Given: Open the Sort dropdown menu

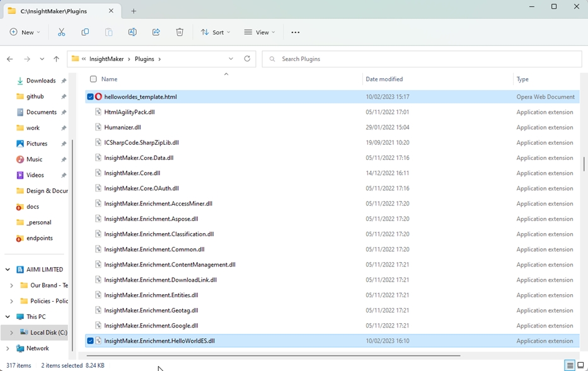Looking at the screenshot, I should pyautogui.click(x=216, y=32).
